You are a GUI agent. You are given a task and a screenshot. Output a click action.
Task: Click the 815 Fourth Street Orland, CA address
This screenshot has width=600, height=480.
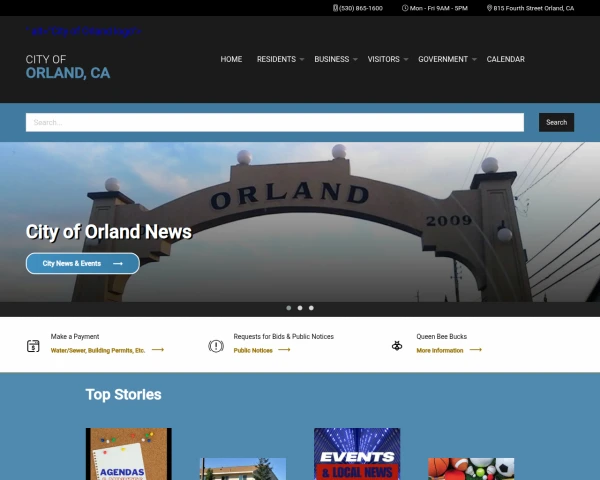(534, 8)
